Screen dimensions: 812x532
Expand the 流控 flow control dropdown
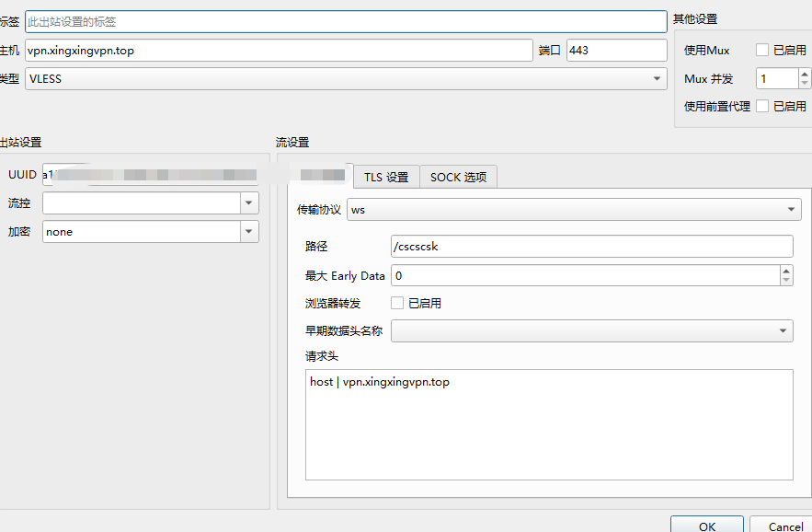click(249, 202)
